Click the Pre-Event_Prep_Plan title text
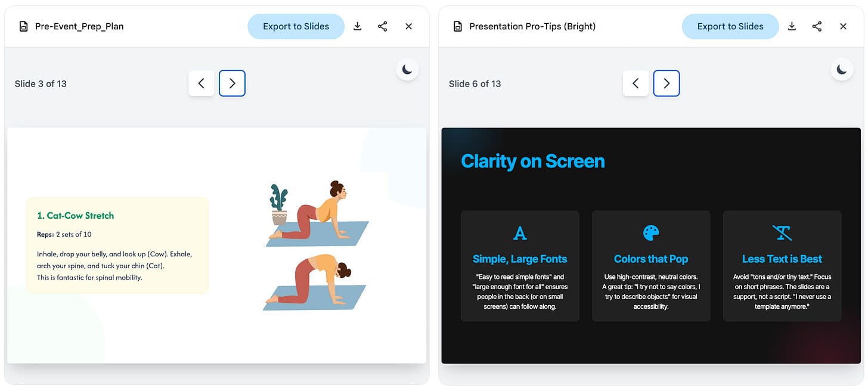868x391 pixels. coord(79,26)
